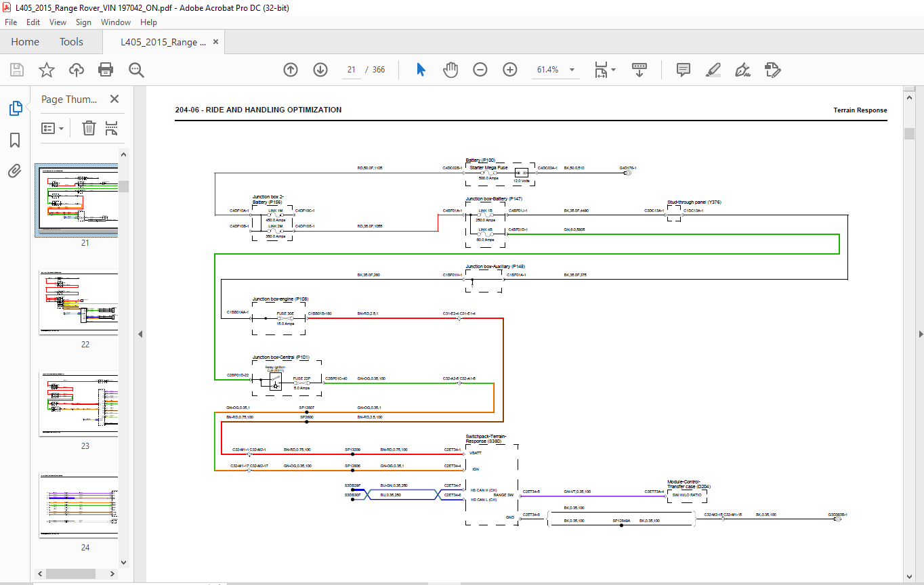This screenshot has width=924, height=585.
Task: Click the 'Terrain Response' page header text
Action: (860, 110)
